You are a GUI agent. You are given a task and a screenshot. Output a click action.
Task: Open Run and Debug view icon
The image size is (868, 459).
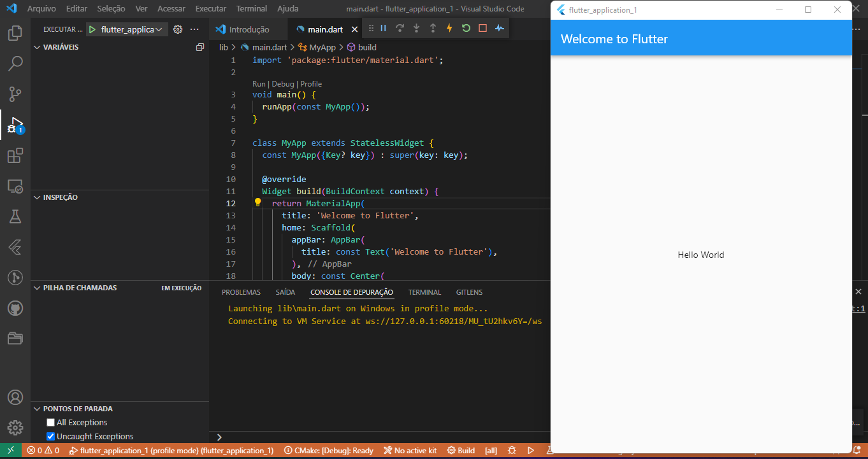point(15,125)
